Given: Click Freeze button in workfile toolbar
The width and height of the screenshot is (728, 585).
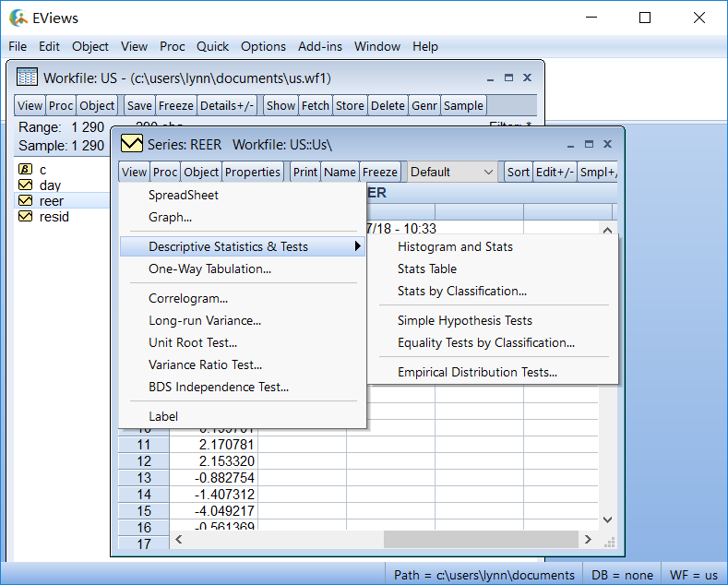Looking at the screenshot, I should click(x=176, y=105).
